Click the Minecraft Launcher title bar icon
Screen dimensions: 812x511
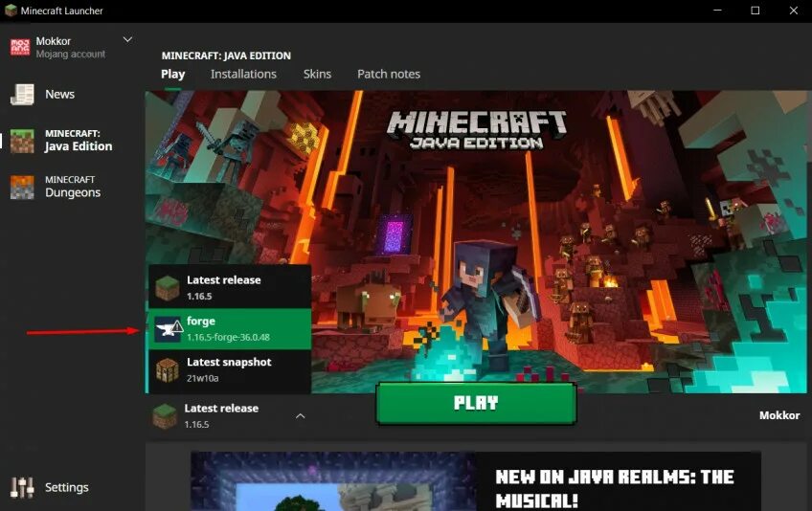pyautogui.click(x=11, y=11)
